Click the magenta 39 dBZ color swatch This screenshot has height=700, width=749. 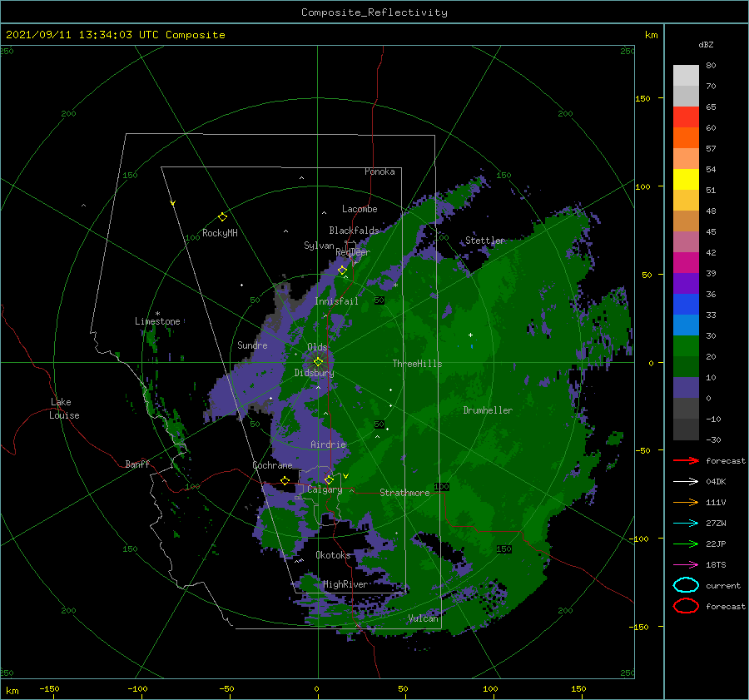(686, 263)
